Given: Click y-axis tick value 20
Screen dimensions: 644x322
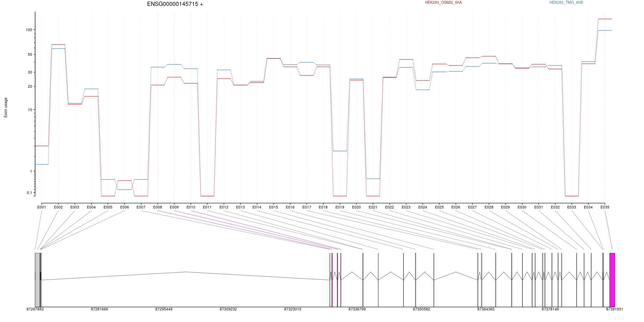Looking at the screenshot, I should (x=30, y=86).
